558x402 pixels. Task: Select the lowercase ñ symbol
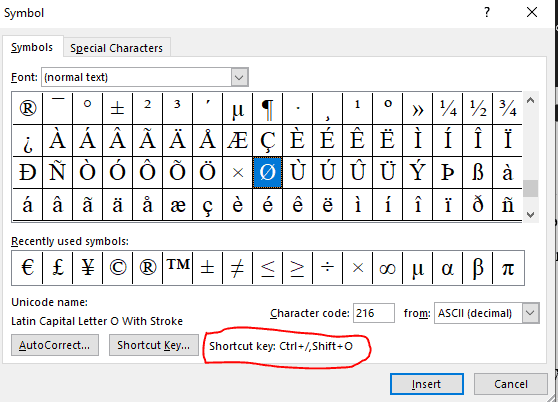[x=507, y=205]
